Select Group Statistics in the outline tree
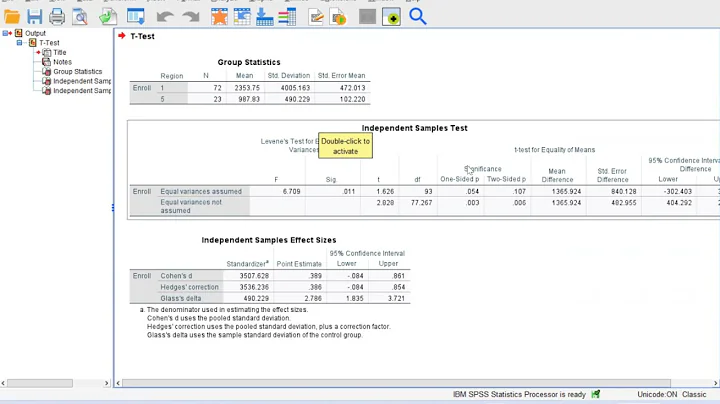720x404 pixels. coord(78,72)
